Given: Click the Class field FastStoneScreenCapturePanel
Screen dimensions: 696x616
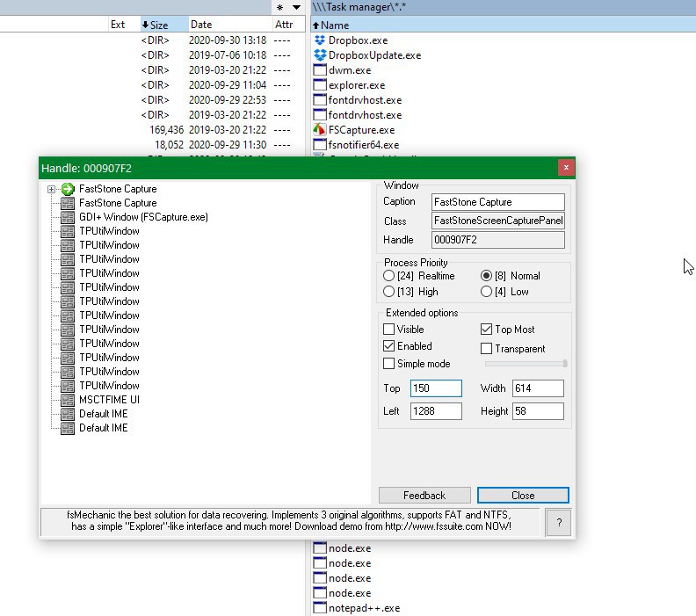Looking at the screenshot, I should [x=497, y=221].
